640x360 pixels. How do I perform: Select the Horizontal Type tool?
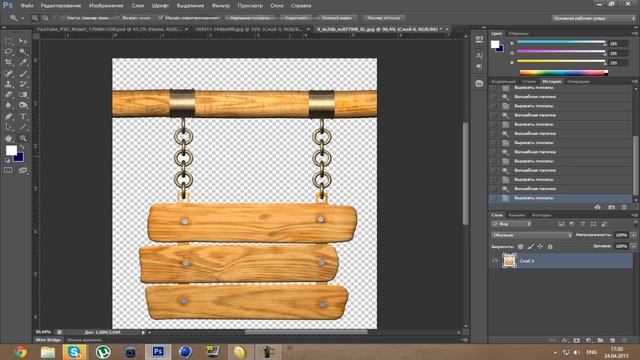[23, 117]
